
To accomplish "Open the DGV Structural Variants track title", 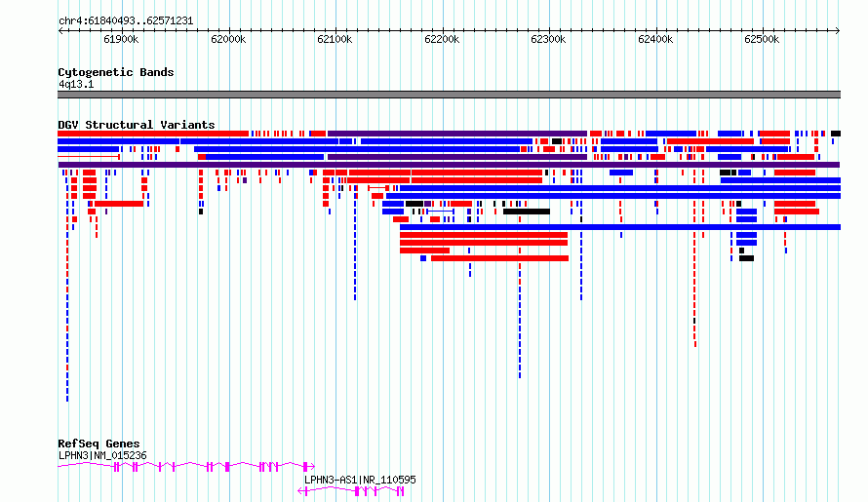I will coord(137,125).
